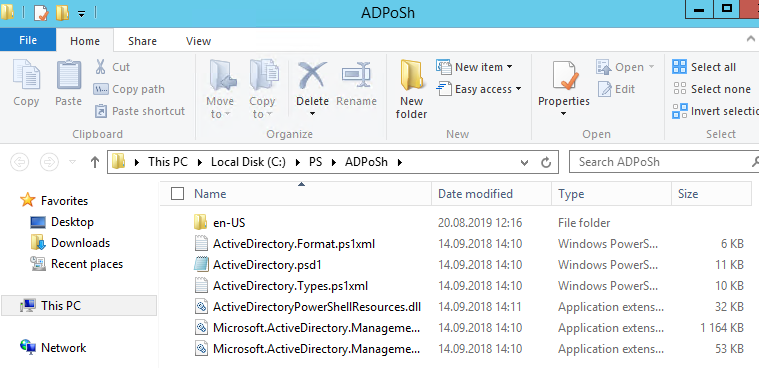This screenshot has height=368, width=759.
Task: Click the Select none icon
Action: (679, 89)
